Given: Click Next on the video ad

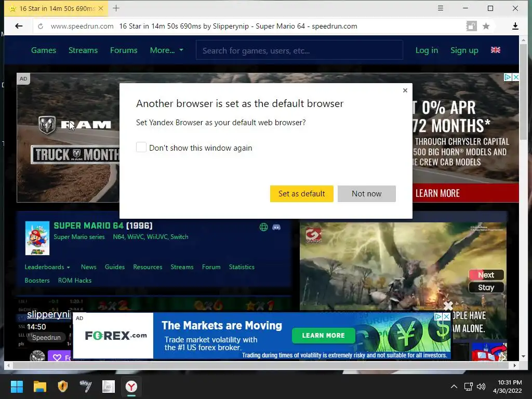Looking at the screenshot, I should (486, 275).
